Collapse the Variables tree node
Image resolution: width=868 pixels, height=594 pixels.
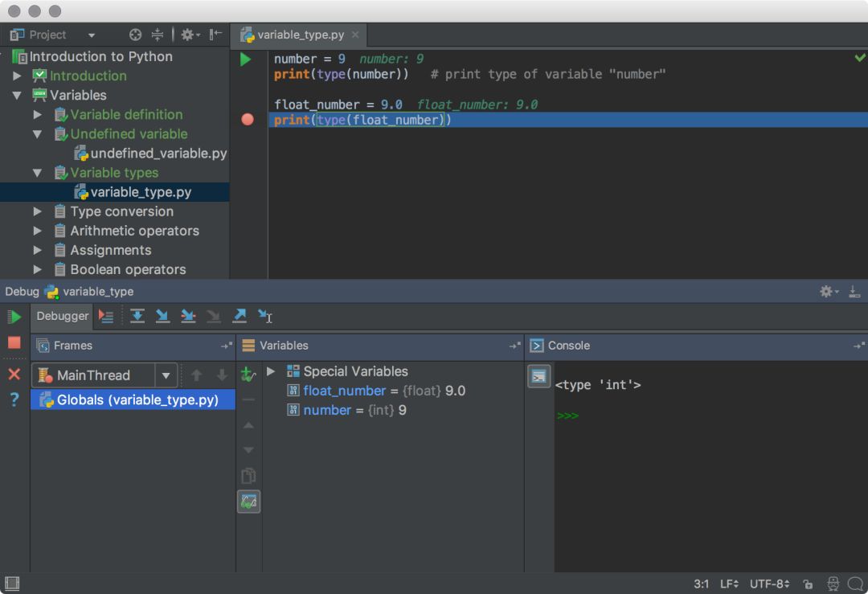click(x=17, y=95)
